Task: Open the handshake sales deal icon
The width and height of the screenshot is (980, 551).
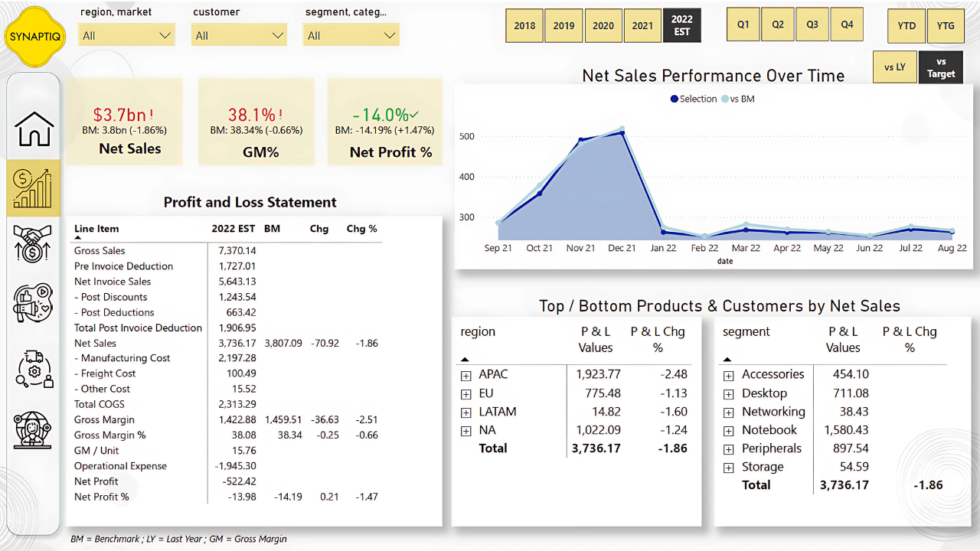Action: (33, 243)
